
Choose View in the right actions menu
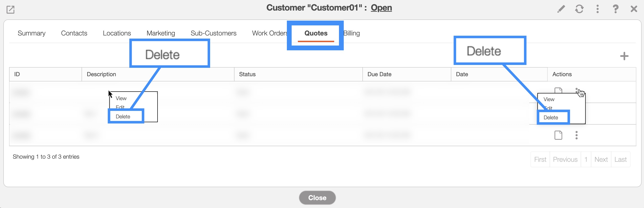click(549, 99)
